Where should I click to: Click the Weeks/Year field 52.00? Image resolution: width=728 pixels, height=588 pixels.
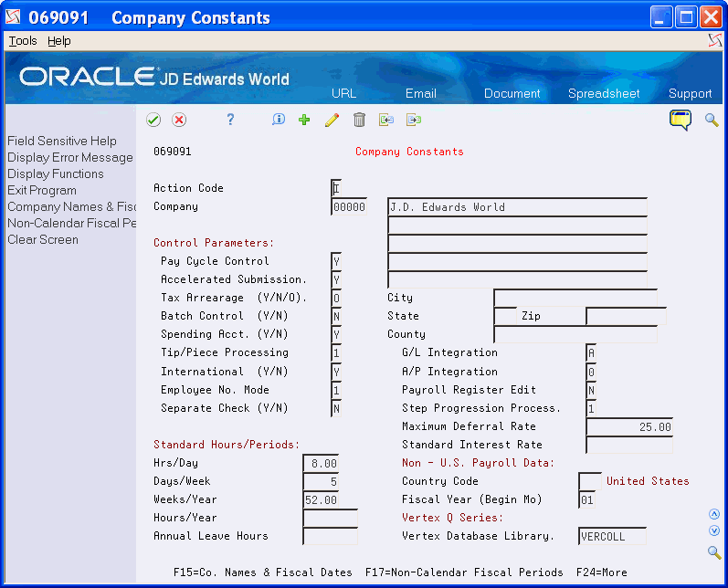(x=321, y=499)
